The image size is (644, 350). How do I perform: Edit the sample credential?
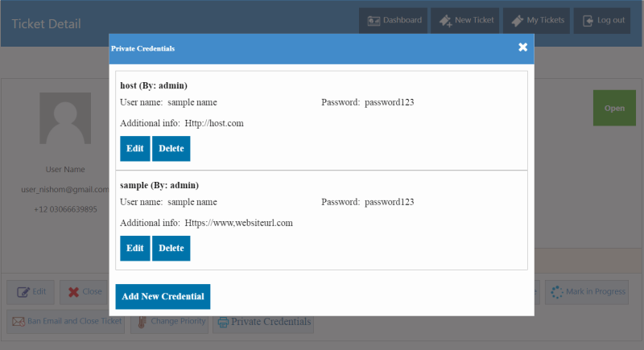(x=134, y=249)
